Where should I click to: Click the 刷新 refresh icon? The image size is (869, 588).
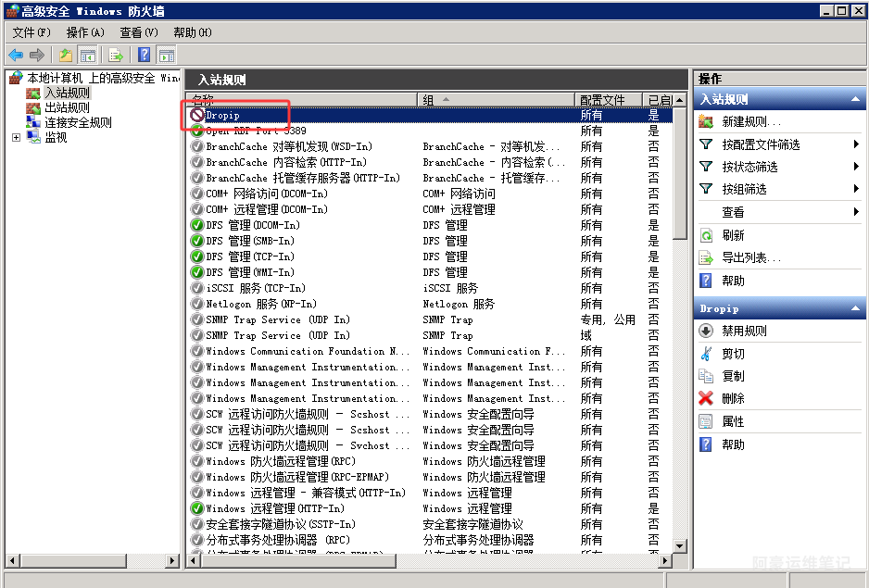pos(706,235)
